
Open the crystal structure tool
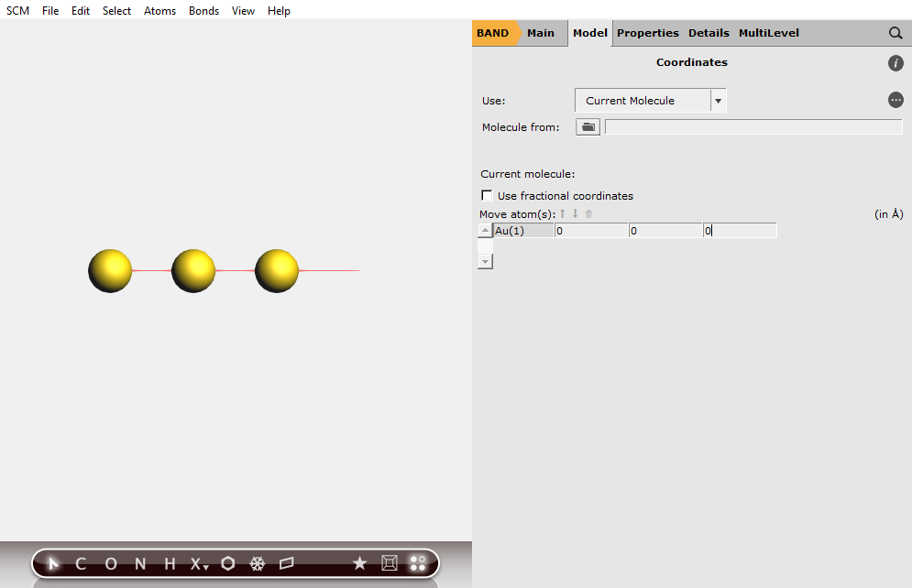[258, 563]
